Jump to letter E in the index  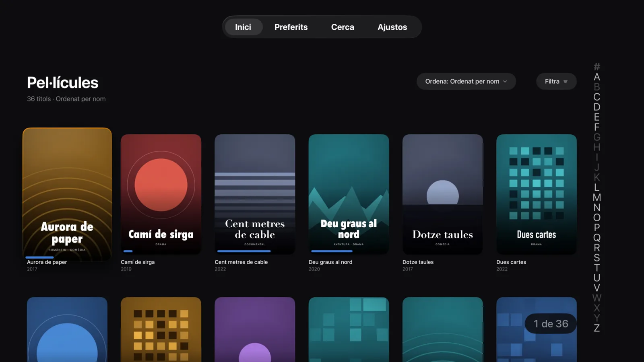[x=597, y=117]
